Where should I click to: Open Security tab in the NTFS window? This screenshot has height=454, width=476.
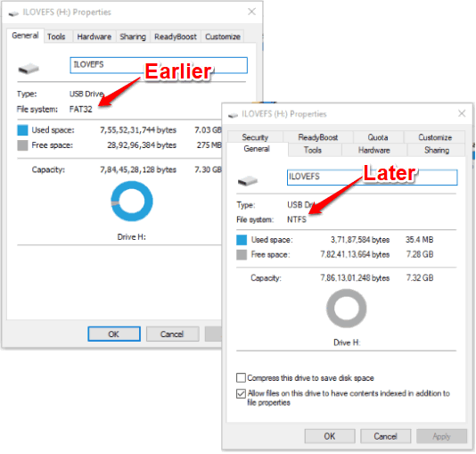pyautogui.click(x=255, y=137)
